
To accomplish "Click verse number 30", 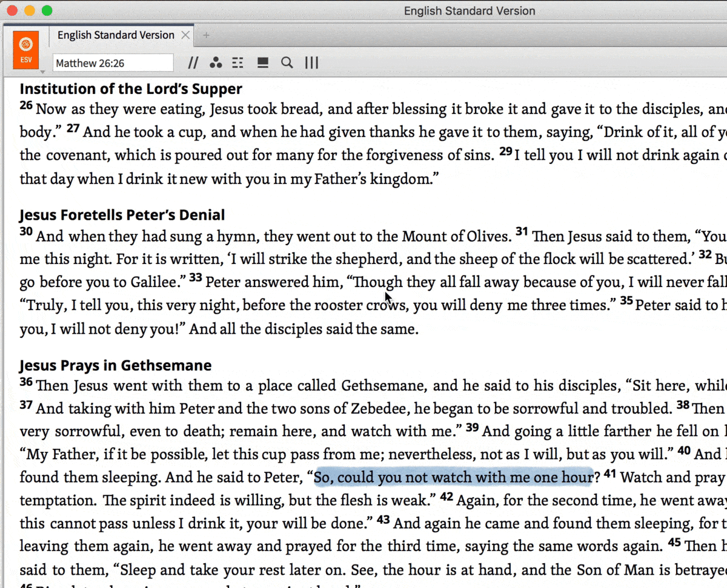I will click(x=26, y=232).
